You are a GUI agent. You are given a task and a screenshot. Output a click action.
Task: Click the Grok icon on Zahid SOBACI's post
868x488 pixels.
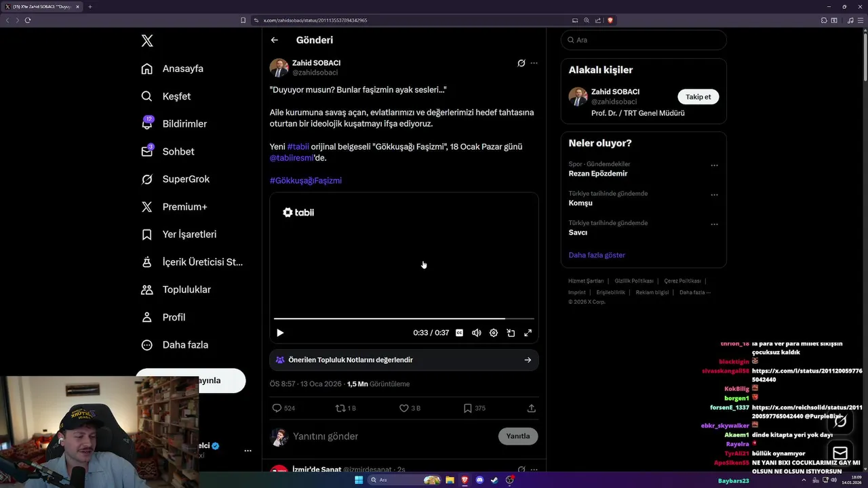click(521, 63)
